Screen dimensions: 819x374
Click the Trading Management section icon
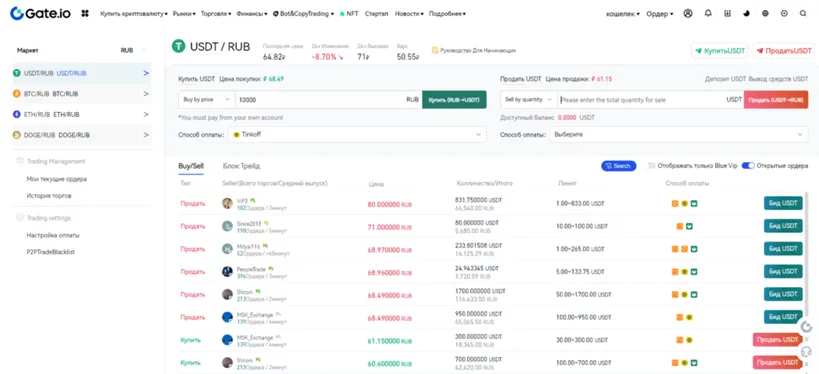[20, 161]
